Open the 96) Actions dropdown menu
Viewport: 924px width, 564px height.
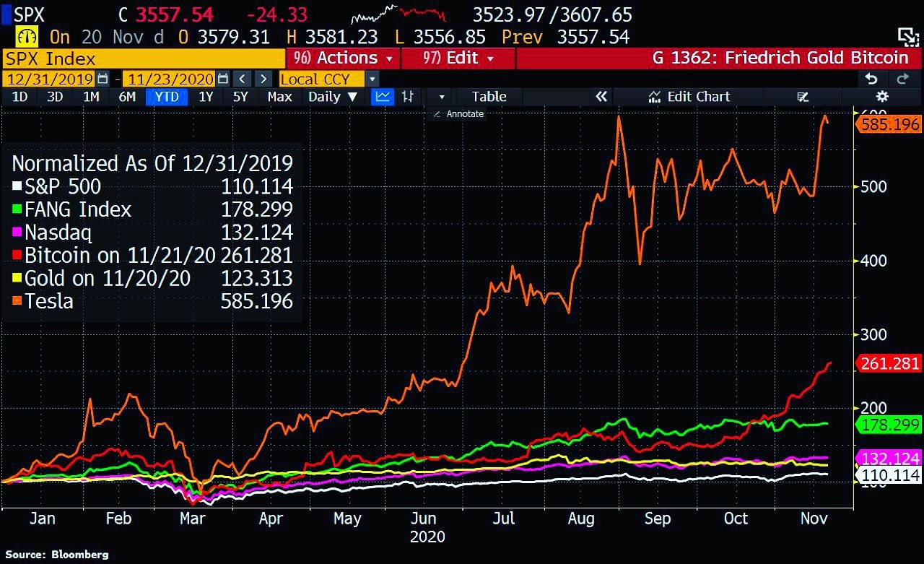pos(343,58)
